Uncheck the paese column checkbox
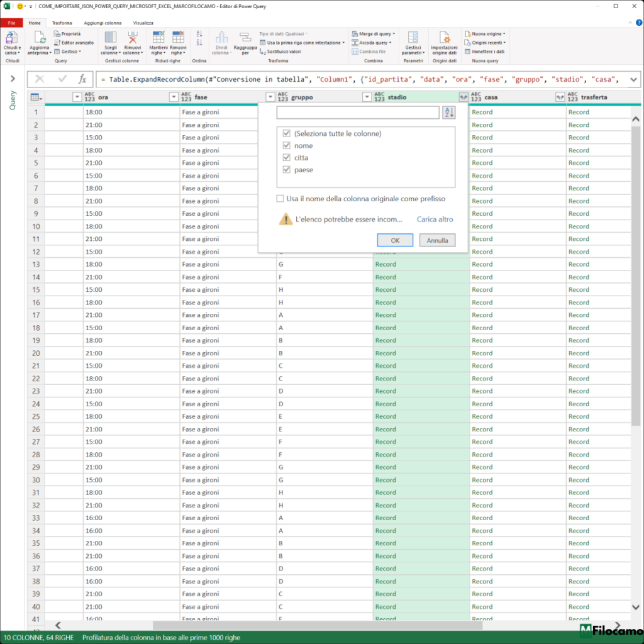The height and width of the screenshot is (644, 644). tap(287, 170)
